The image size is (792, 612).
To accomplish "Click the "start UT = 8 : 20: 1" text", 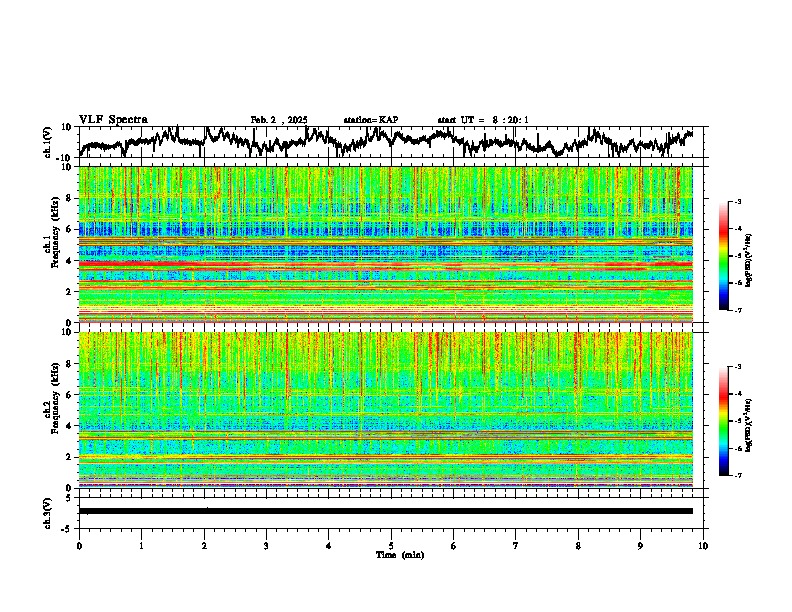I will click(x=483, y=120).
